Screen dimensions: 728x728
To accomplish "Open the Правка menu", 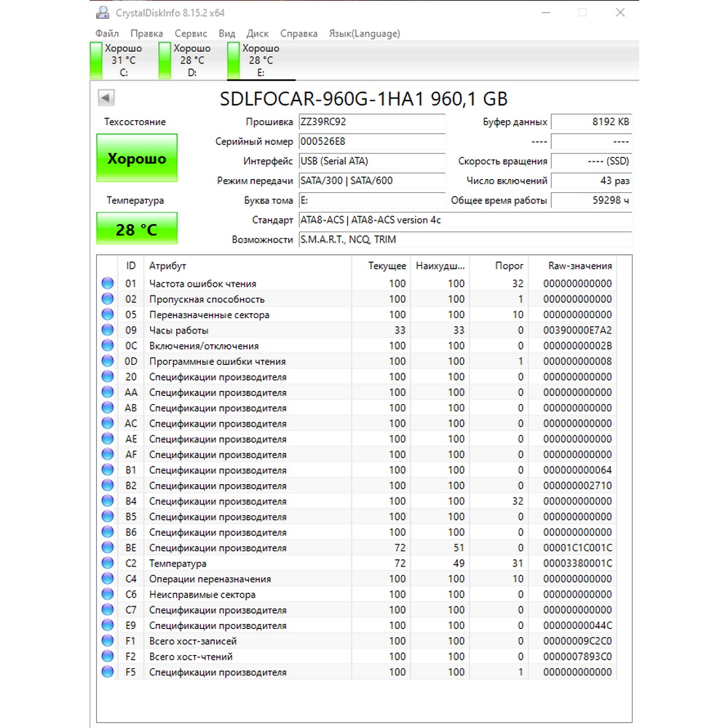I will click(x=147, y=33).
